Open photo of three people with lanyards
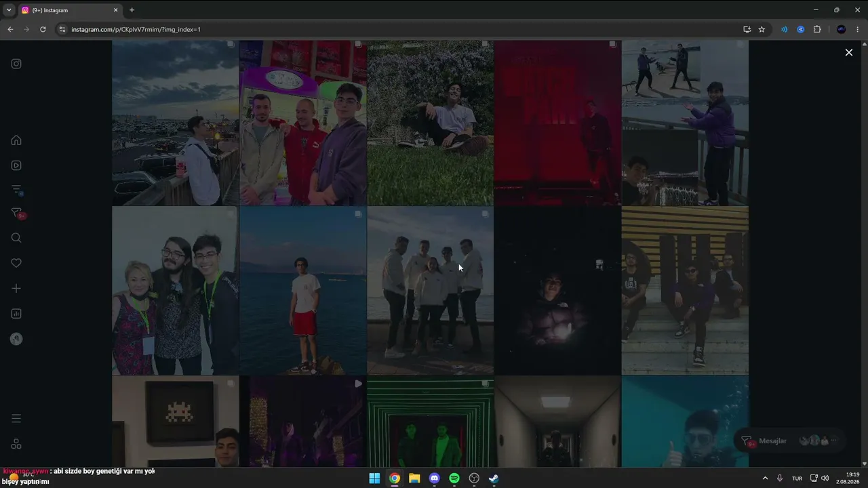The width and height of the screenshot is (868, 488). click(x=175, y=291)
